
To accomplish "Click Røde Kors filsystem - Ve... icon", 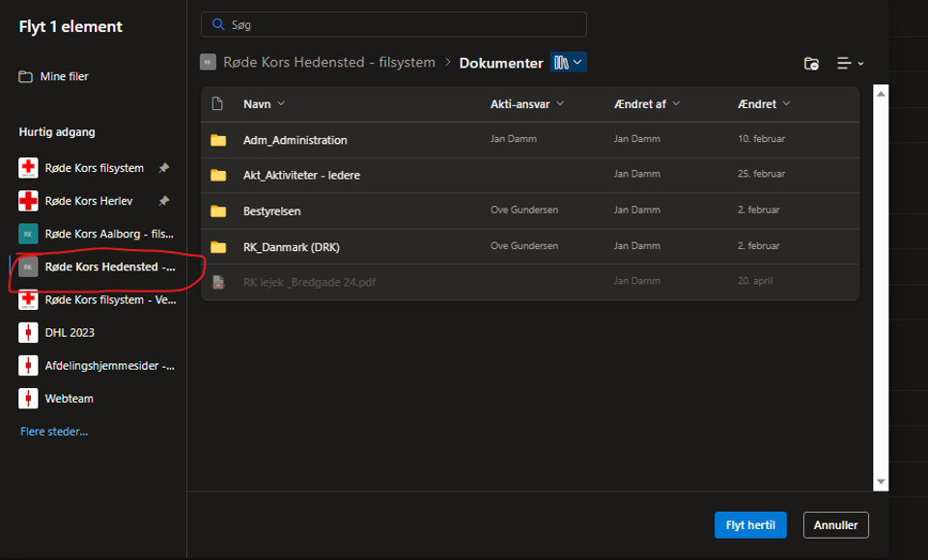I will coord(28,299).
